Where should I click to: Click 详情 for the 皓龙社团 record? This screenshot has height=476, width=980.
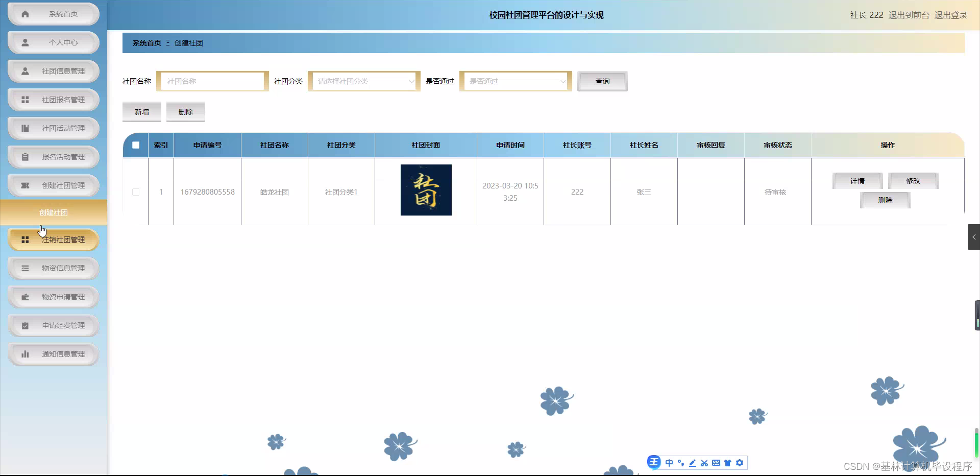point(856,180)
